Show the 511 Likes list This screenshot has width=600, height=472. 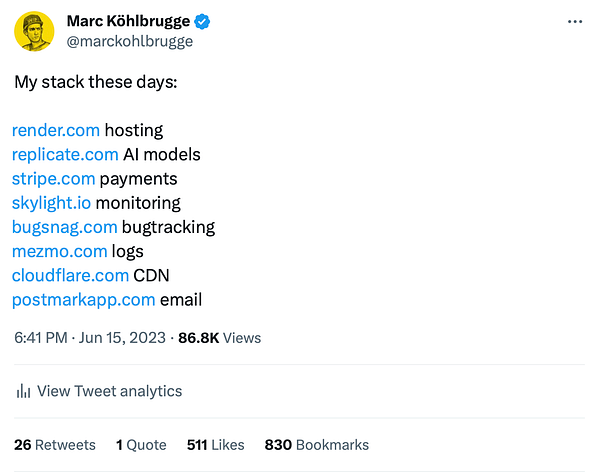point(215,445)
